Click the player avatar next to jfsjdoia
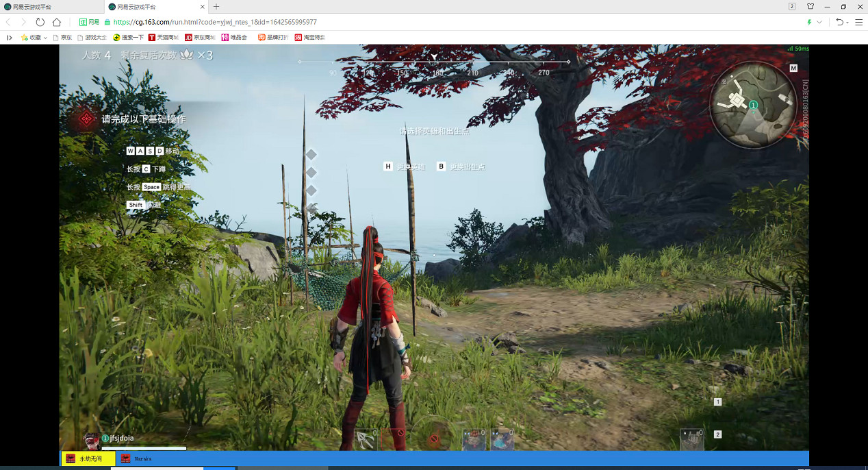The height and width of the screenshot is (470, 868). [91, 440]
